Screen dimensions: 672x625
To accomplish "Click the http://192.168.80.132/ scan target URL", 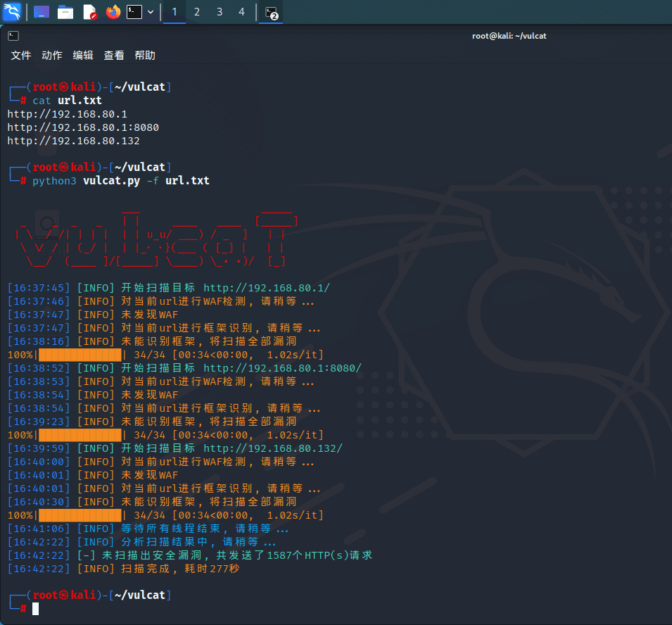I will (273, 448).
